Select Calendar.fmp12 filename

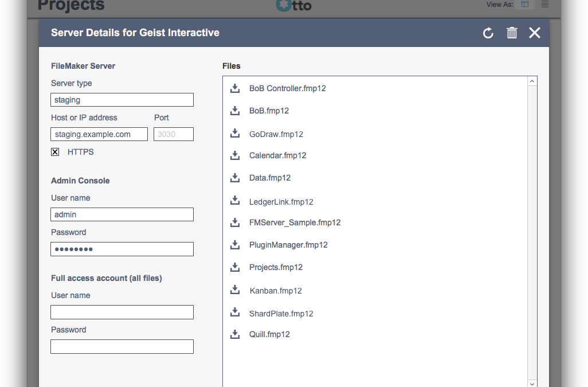tap(278, 155)
